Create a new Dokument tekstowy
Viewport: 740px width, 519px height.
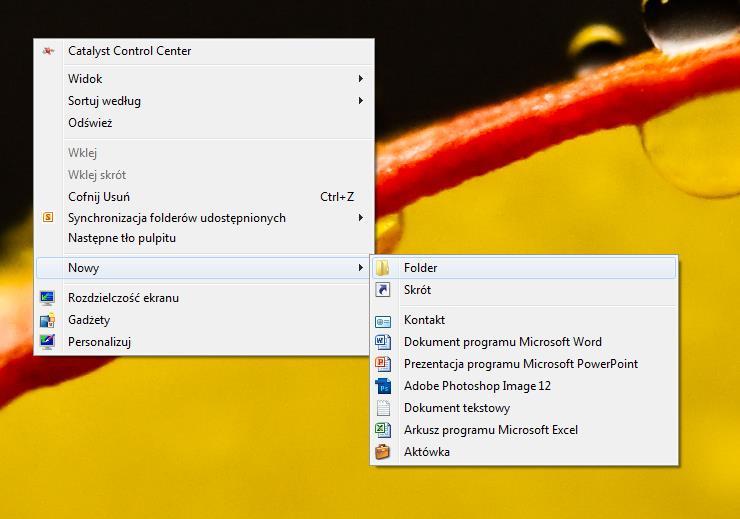point(524,408)
